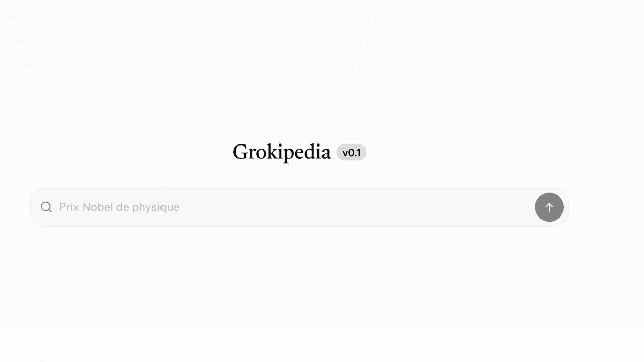Hit the upward arrow at the search bar's end
The width and height of the screenshot is (644, 362).
pyautogui.click(x=549, y=207)
